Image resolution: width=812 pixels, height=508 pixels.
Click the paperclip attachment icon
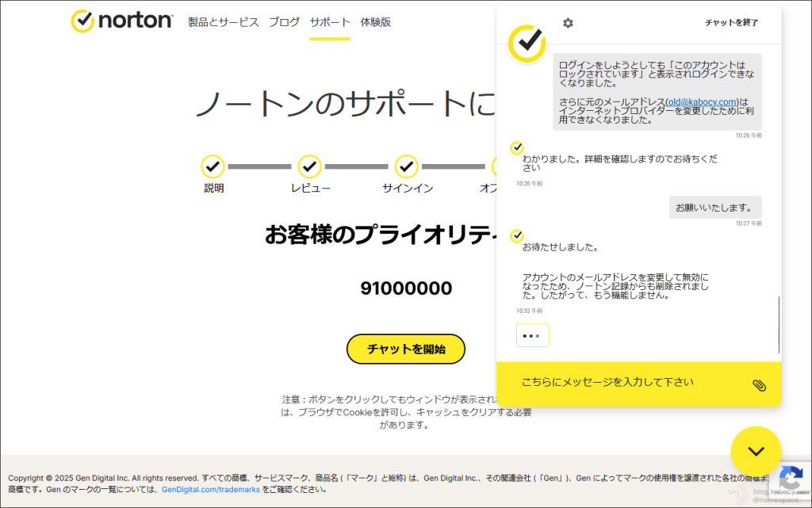(x=759, y=385)
